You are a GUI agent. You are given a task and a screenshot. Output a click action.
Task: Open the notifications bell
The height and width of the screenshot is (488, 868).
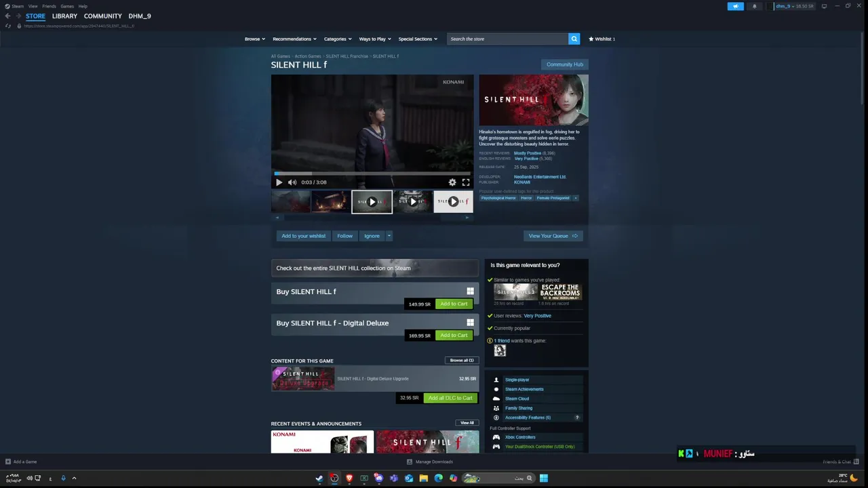point(755,6)
